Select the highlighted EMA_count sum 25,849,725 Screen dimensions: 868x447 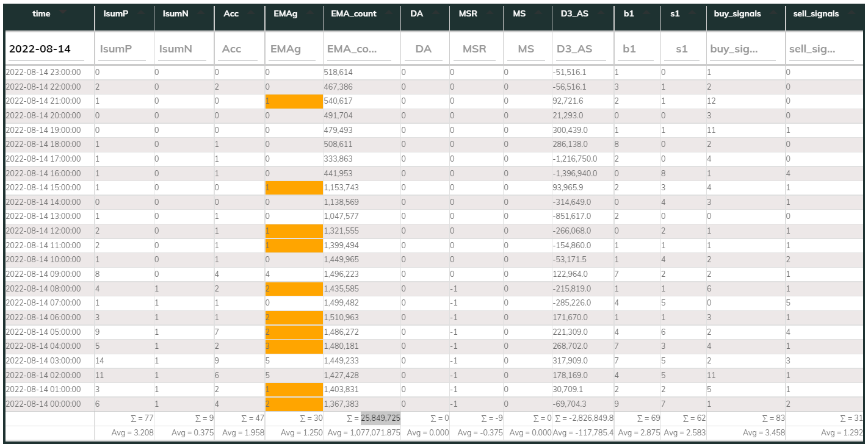[x=380, y=418]
